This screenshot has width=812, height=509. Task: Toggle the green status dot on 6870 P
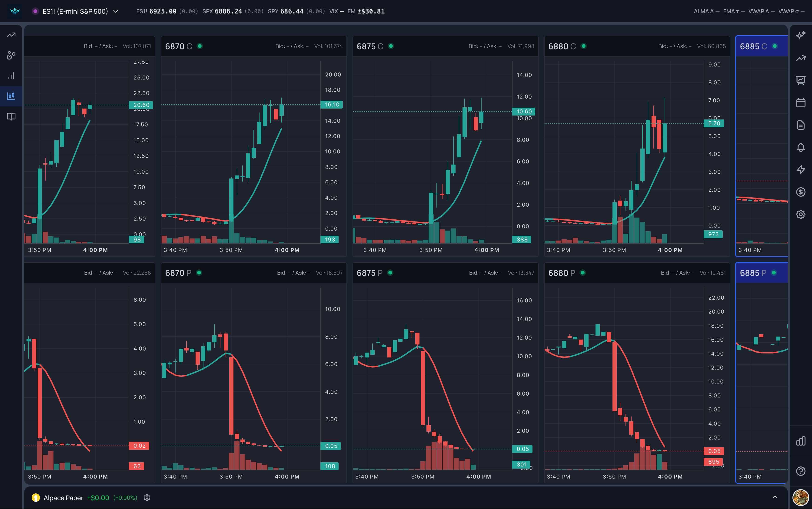[199, 273]
